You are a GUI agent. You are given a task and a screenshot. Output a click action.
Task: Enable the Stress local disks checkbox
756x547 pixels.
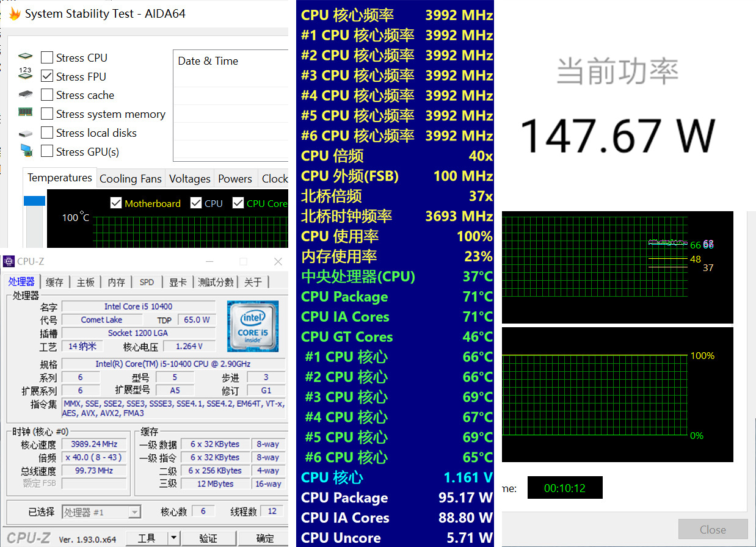click(x=46, y=132)
